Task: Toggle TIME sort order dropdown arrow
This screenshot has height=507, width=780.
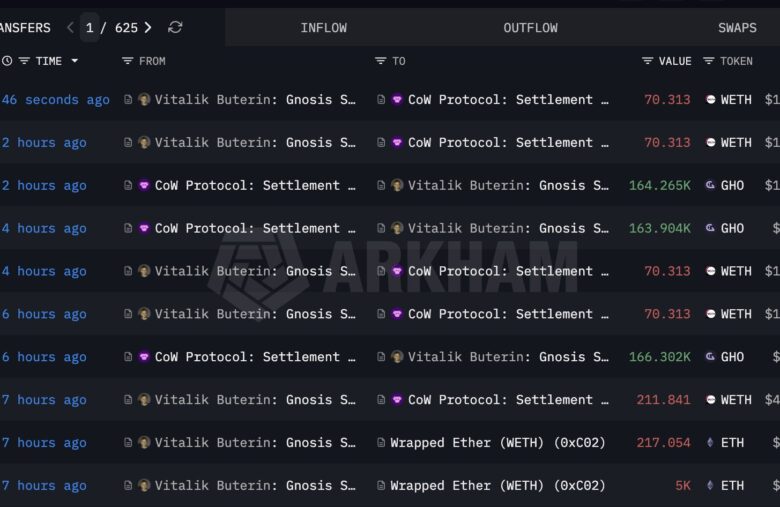Action: click(74, 61)
